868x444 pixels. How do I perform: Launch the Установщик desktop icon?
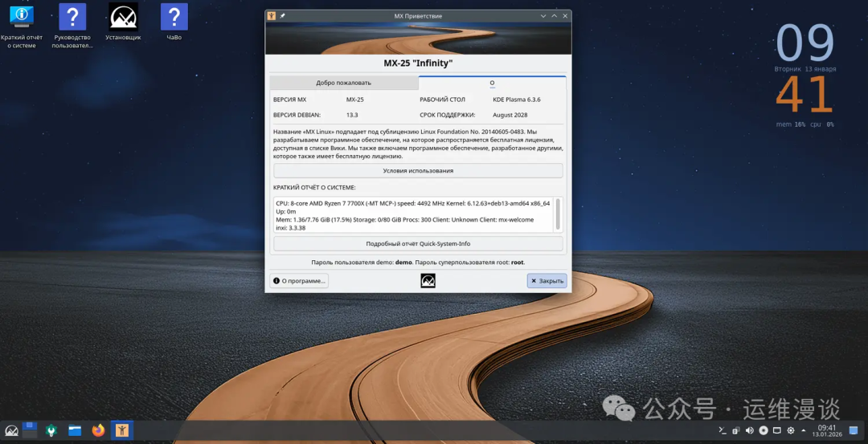point(124,22)
